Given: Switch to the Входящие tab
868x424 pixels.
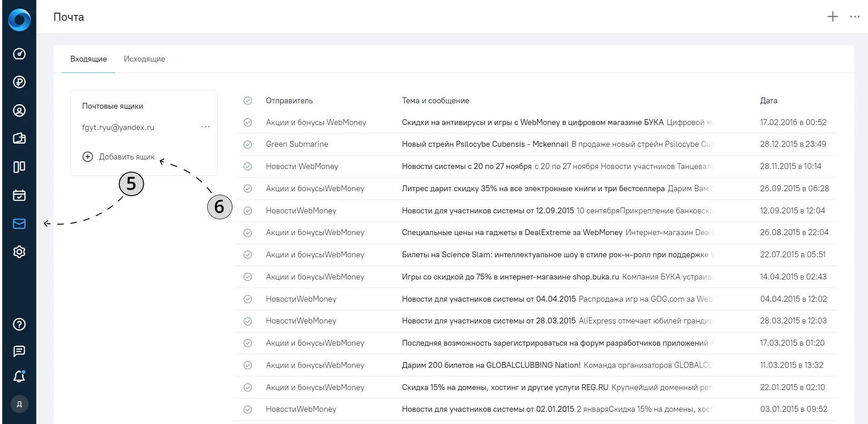Looking at the screenshot, I should [88, 59].
